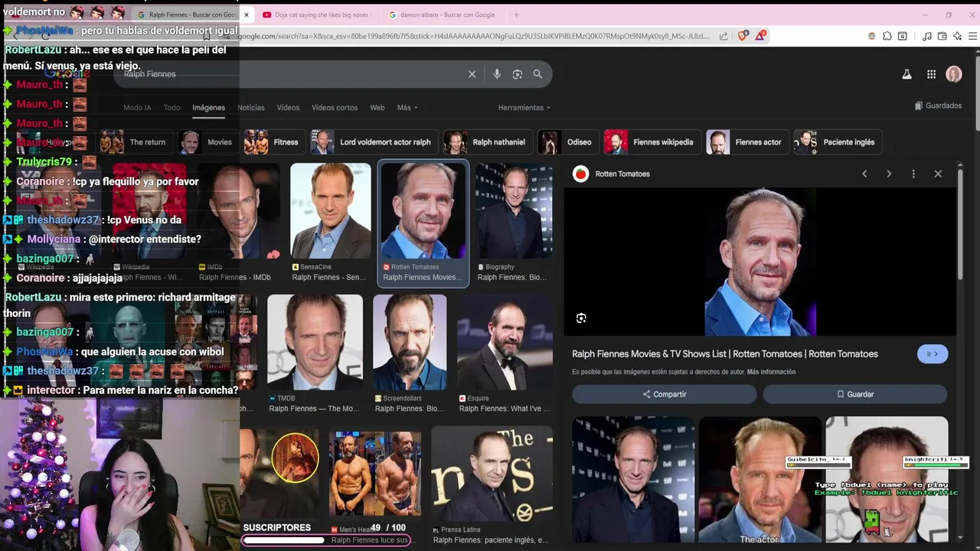
Task: Open a new browser tab
Action: 516,15
